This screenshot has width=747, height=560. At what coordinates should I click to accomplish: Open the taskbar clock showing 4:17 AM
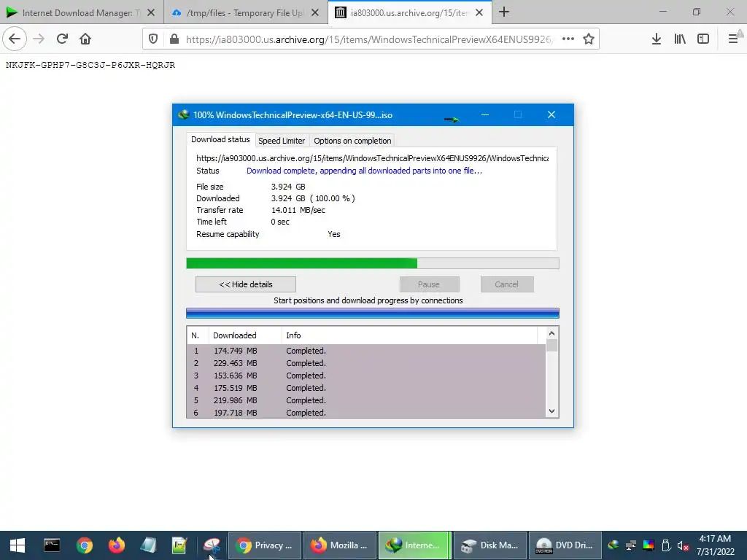[715, 545]
